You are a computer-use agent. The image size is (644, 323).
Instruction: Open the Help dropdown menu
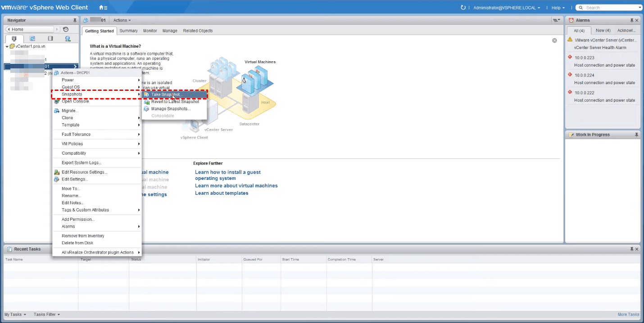(558, 8)
